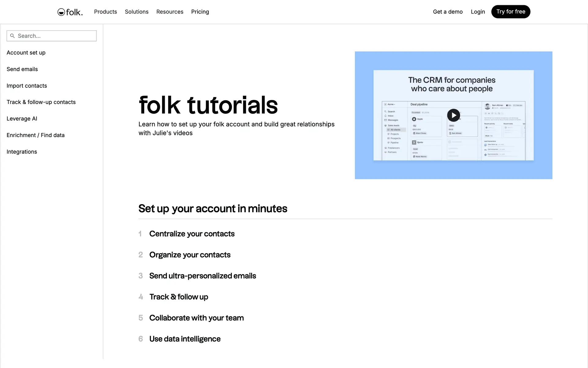The width and height of the screenshot is (588, 368).
Task: Select Account set up in sidebar
Action: point(26,53)
